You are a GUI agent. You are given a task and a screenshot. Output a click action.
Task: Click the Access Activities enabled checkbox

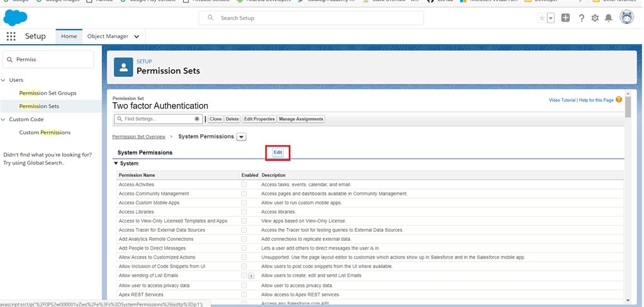[x=244, y=184]
